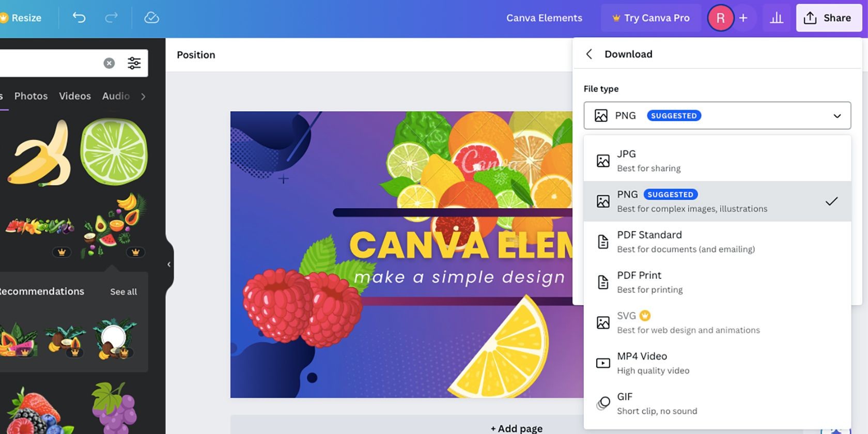Choose PNG suggested file type option

click(x=718, y=201)
